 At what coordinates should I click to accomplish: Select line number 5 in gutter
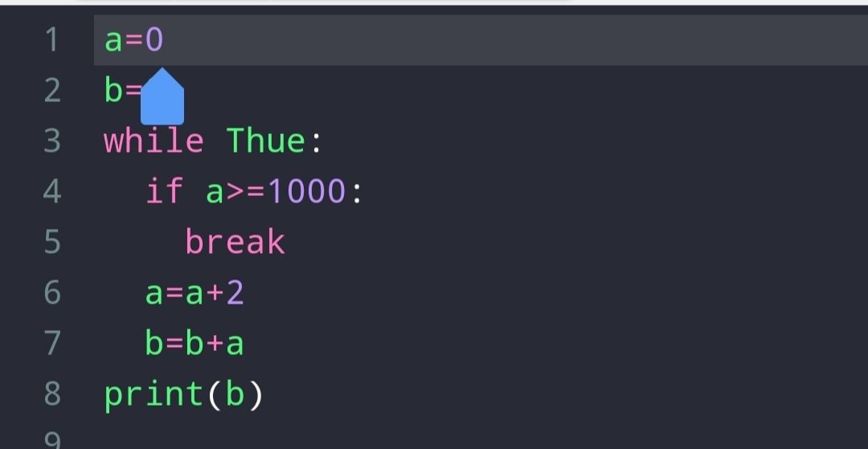[52, 243]
